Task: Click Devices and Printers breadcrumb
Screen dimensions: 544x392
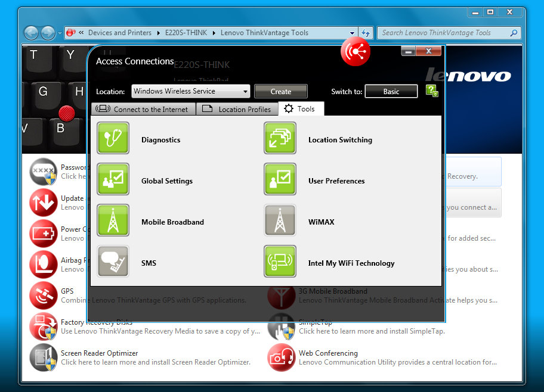Action: click(x=120, y=33)
